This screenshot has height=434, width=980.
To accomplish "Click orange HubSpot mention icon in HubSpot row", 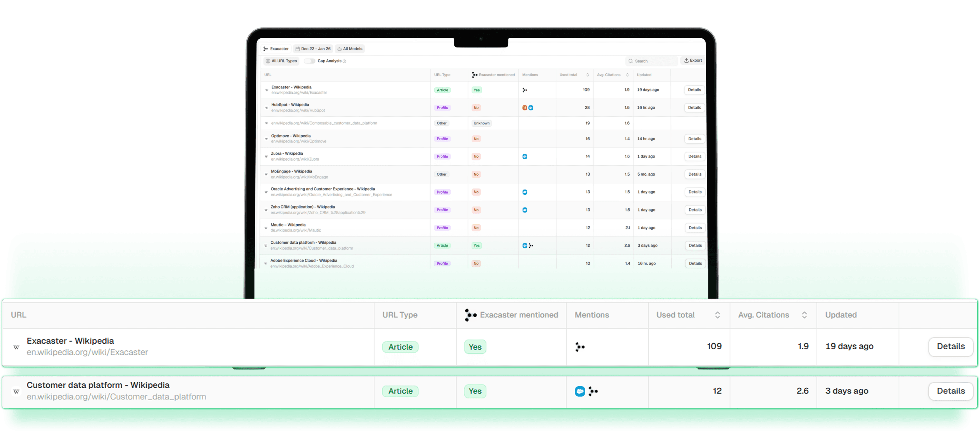I will (x=525, y=108).
